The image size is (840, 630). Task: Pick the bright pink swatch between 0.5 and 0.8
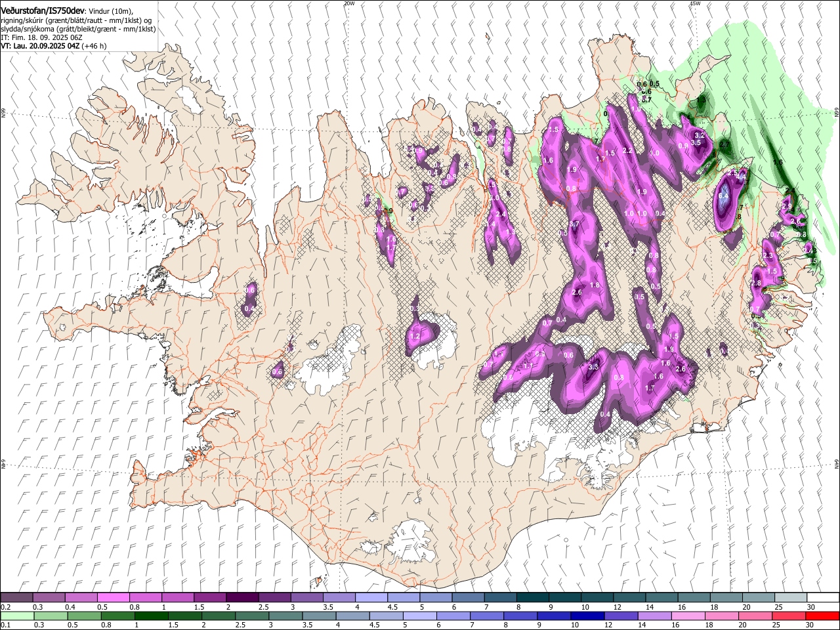tap(113, 597)
